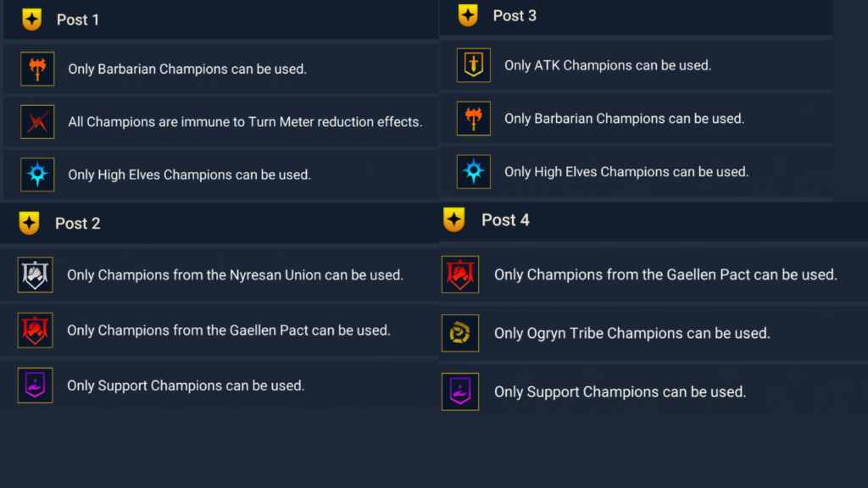The image size is (868, 488).
Task: Open the Post 1 header label
Action: point(78,19)
